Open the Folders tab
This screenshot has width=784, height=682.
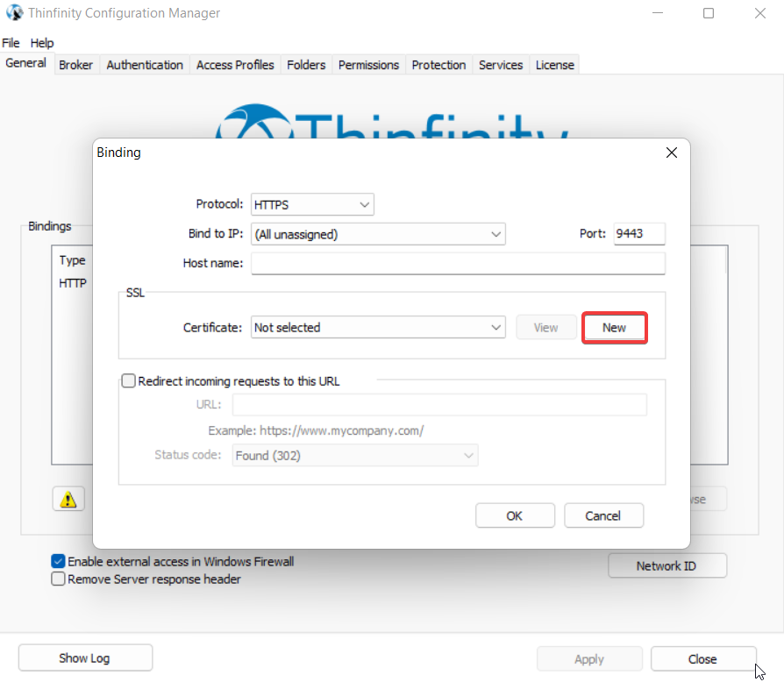(x=306, y=65)
